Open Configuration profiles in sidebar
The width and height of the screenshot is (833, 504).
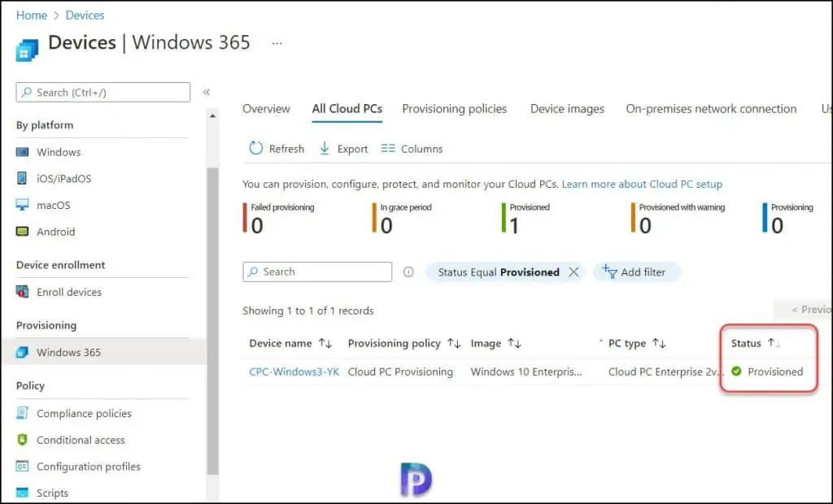(x=88, y=467)
